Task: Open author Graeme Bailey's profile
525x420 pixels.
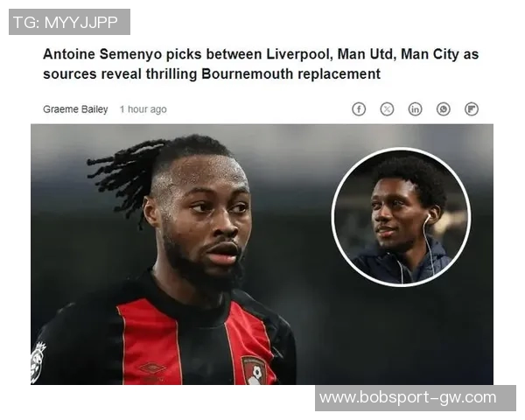Action: click(75, 109)
